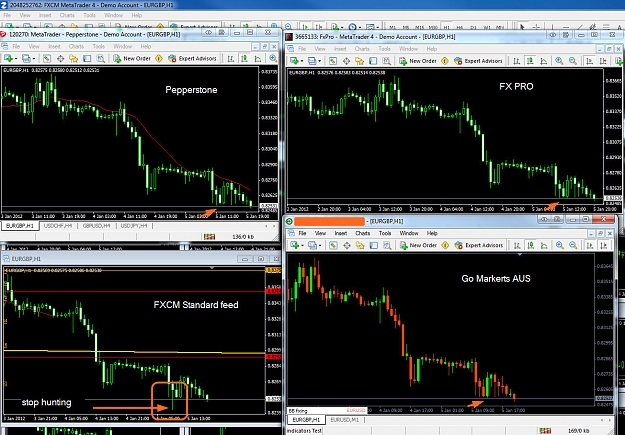The height and width of the screenshot is (435, 625).
Task: Toggle Auto Scroll in the FxPro toolbar
Action: point(590,61)
